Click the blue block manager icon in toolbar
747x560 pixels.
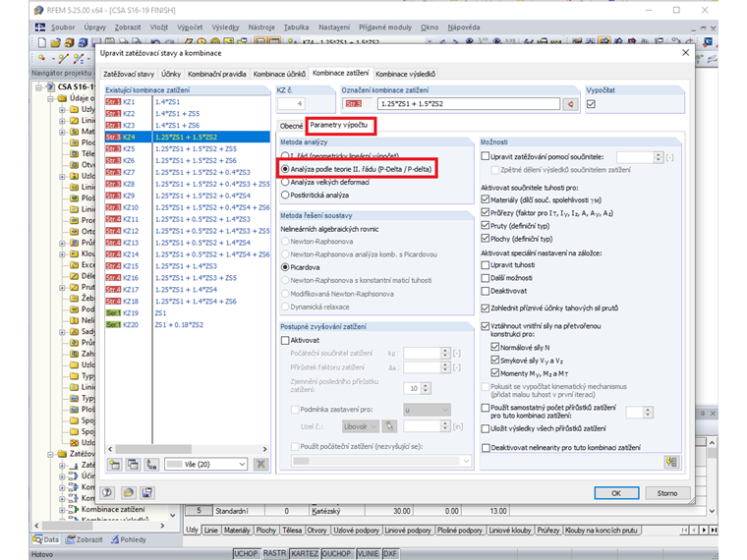pos(83,42)
